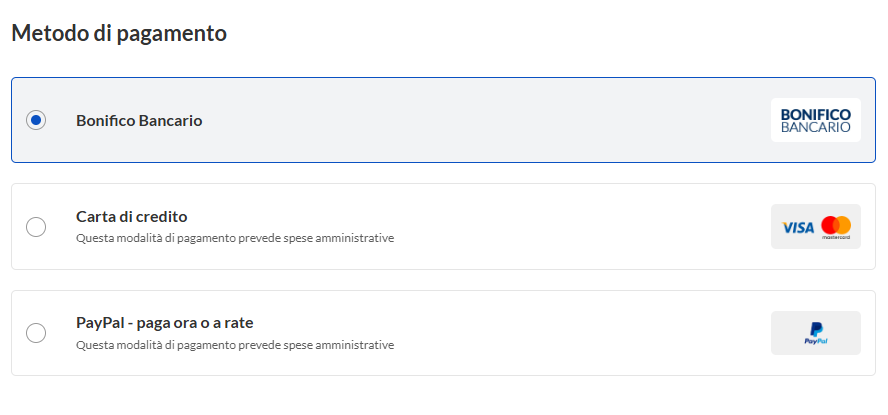Click the PayPal logo badge
Image resolution: width=888 pixels, height=415 pixels.
tap(815, 333)
